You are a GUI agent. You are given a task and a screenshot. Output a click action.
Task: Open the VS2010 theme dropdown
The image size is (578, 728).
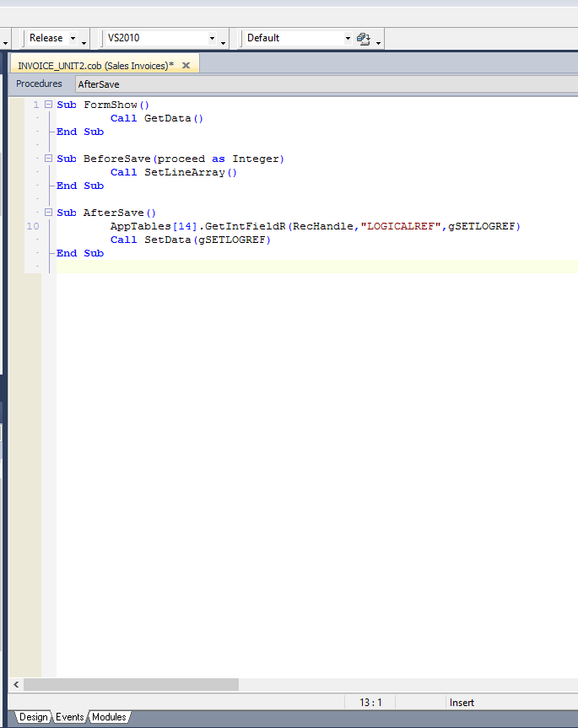[212, 38]
